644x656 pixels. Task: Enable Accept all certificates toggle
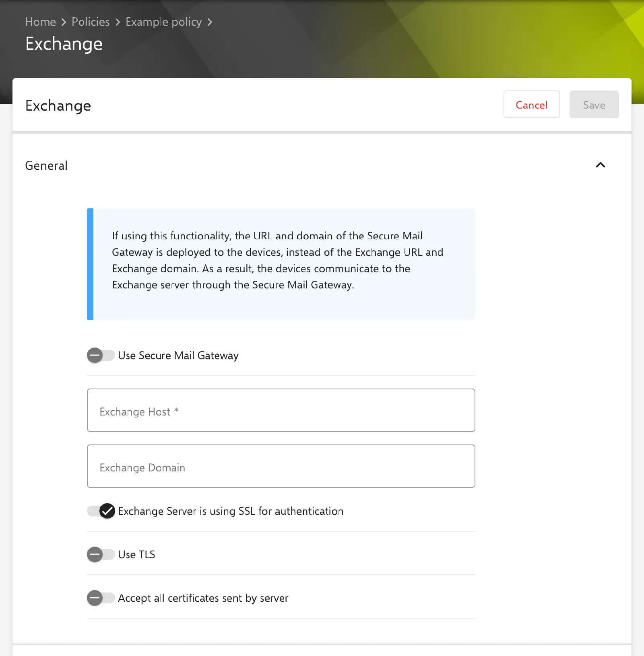point(101,598)
